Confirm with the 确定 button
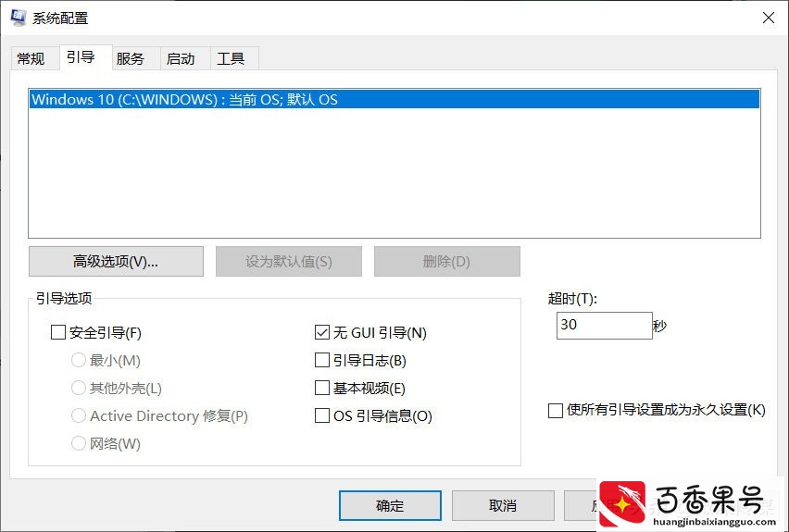Screen dimensions: 789x532 pyautogui.click(x=390, y=505)
